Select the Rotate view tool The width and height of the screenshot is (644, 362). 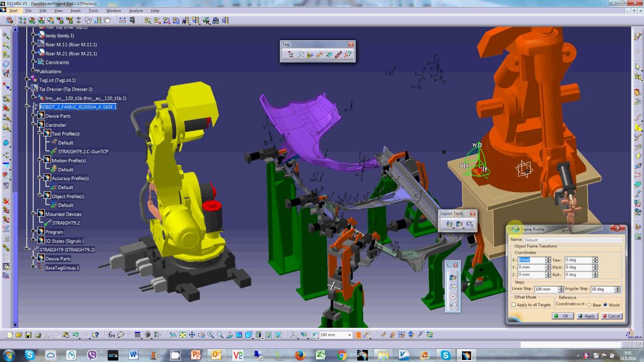point(201,335)
